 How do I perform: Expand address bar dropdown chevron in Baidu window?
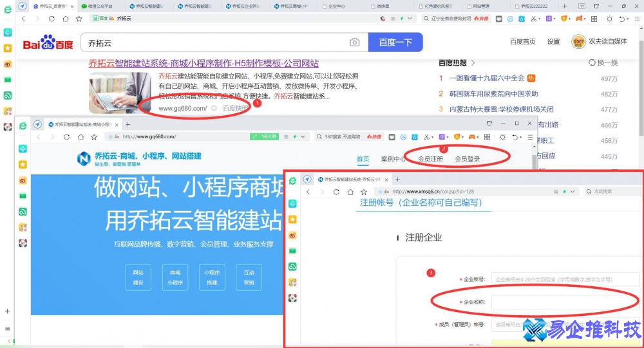pos(410,19)
